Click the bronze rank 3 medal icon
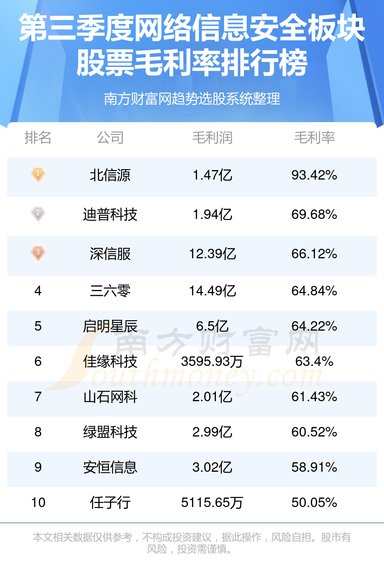Image resolution: width=384 pixels, height=588 pixels. pos(38,253)
